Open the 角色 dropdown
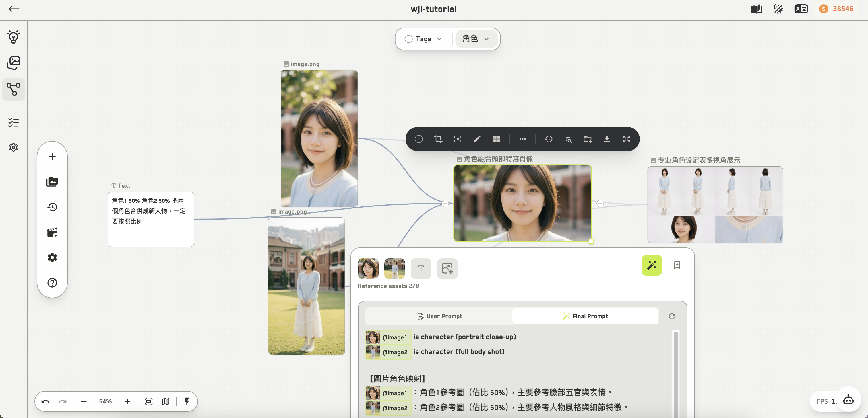This screenshot has width=868, height=418. tap(476, 39)
